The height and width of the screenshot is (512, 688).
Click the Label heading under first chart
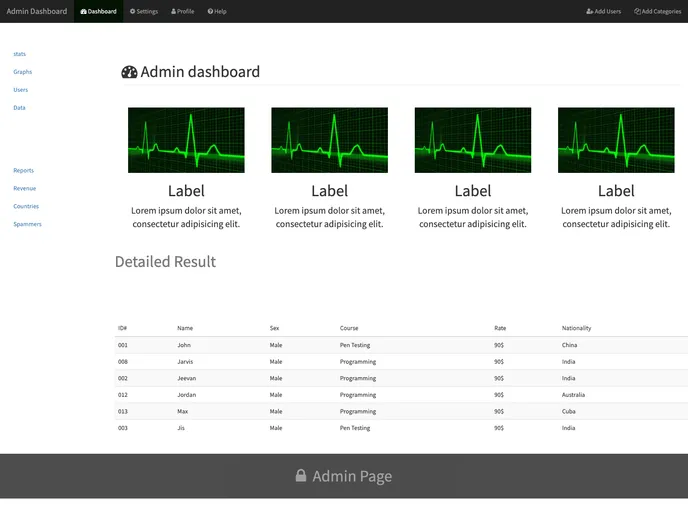click(186, 191)
